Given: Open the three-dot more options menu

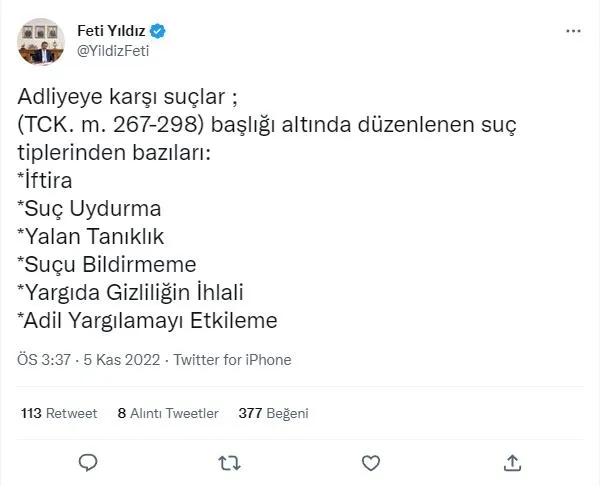Looking at the screenshot, I should tap(573, 32).
